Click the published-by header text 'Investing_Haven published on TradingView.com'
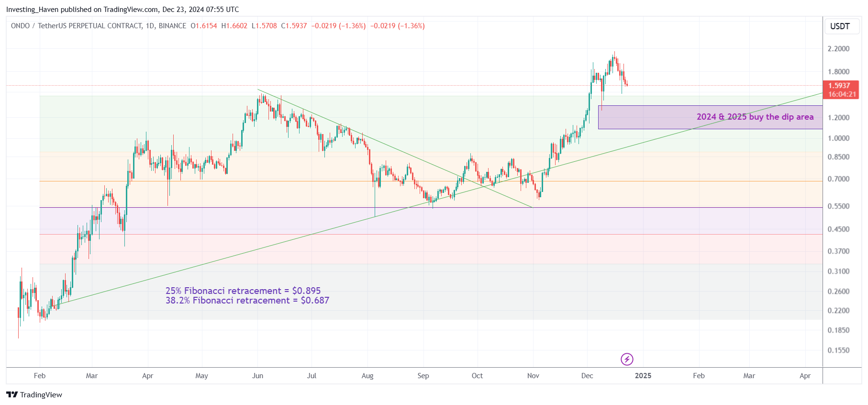 [x=82, y=10]
